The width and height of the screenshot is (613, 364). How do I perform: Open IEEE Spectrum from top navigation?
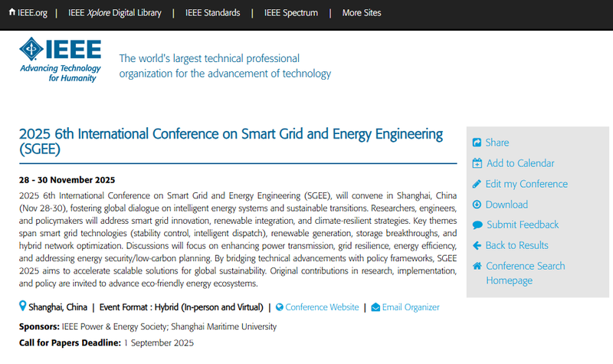click(291, 13)
